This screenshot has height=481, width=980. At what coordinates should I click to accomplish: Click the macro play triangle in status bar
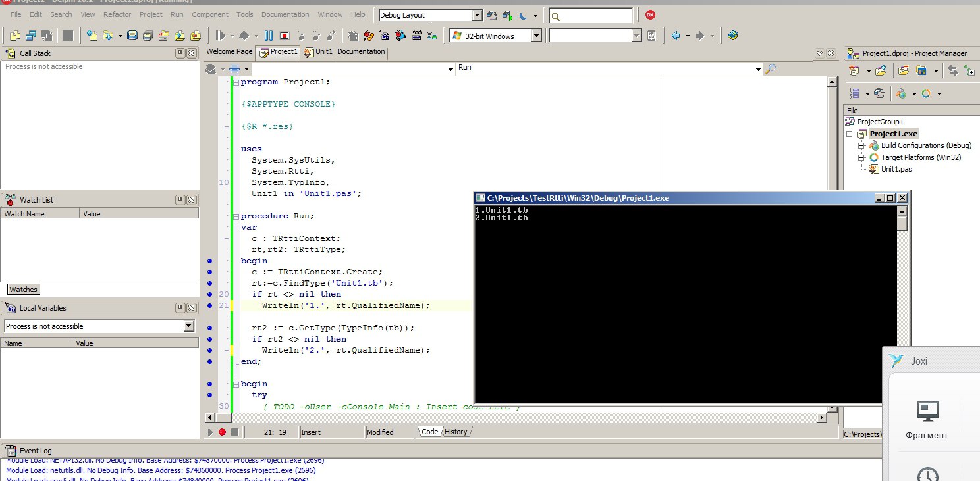click(x=210, y=432)
